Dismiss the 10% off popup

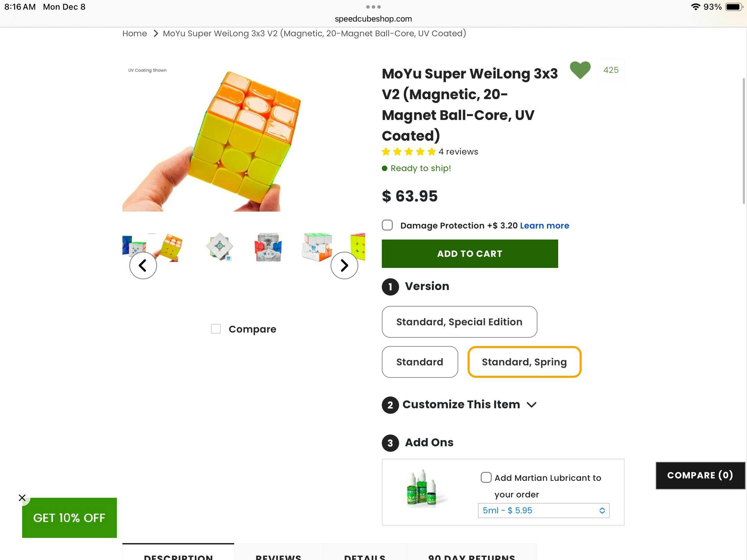coord(22,498)
